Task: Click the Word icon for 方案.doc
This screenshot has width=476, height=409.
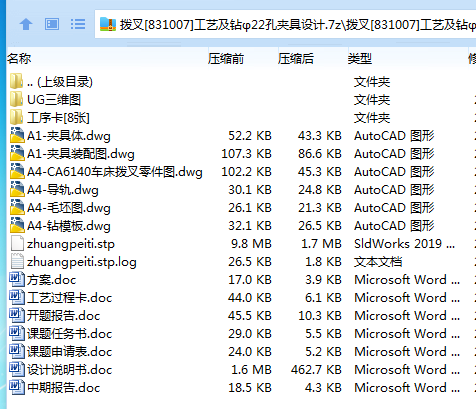Action: (17, 280)
